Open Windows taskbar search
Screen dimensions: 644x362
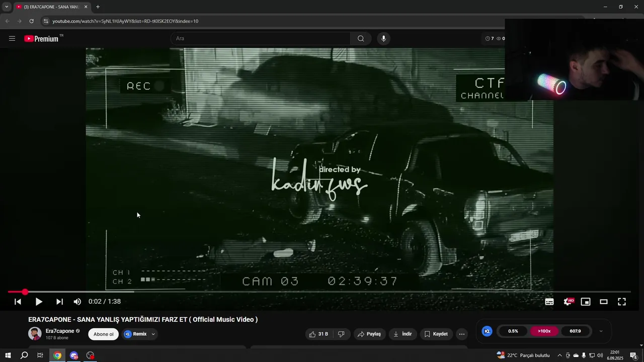tap(24, 355)
